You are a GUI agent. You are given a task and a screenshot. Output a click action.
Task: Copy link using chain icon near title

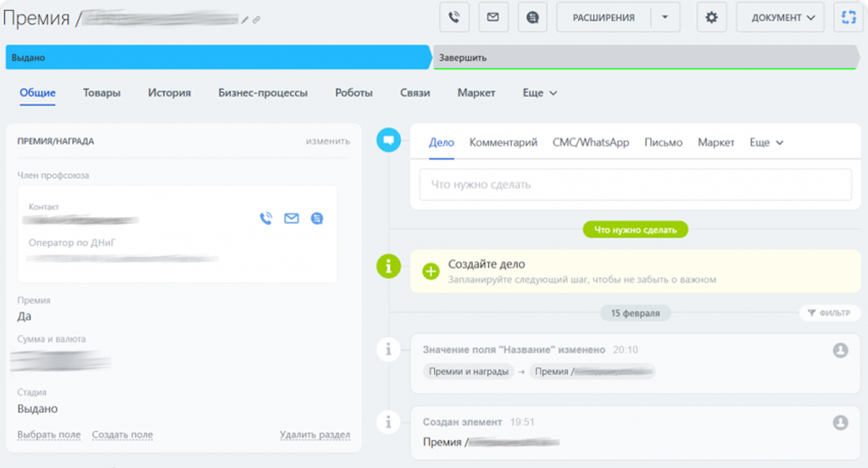[257, 19]
